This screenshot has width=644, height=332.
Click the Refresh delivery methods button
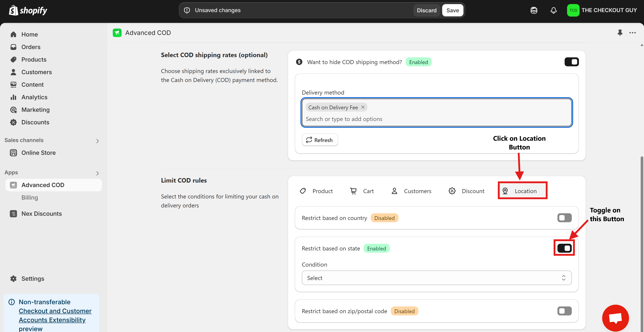click(320, 140)
